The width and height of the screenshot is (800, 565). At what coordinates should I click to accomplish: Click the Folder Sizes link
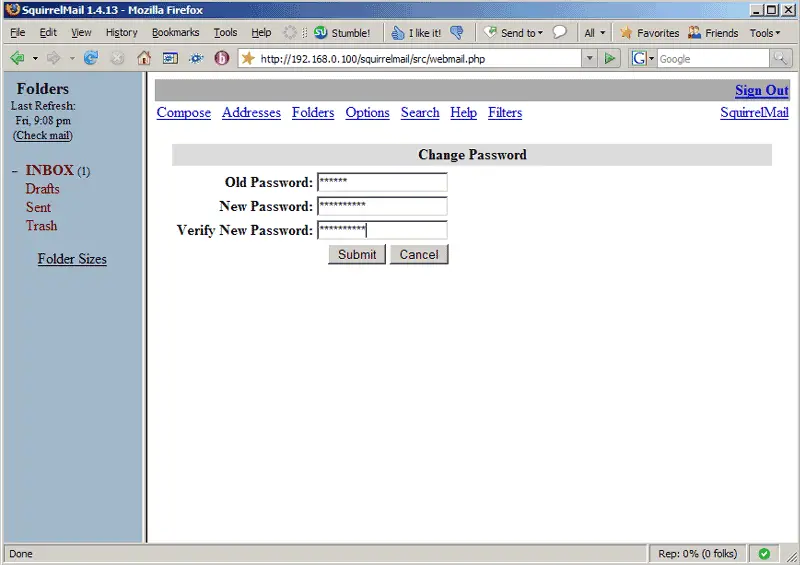tap(72, 259)
